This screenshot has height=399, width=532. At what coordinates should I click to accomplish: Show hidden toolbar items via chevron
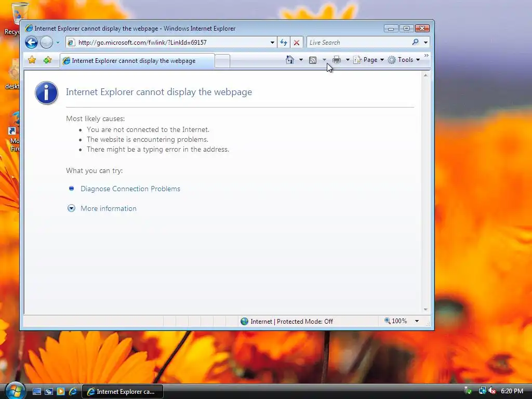pyautogui.click(x=427, y=55)
